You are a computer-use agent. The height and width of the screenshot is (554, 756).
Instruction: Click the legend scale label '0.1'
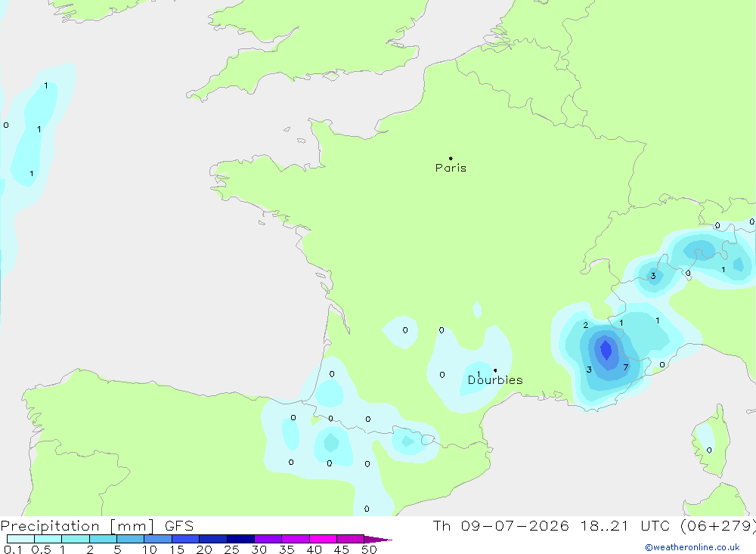tap(13, 549)
